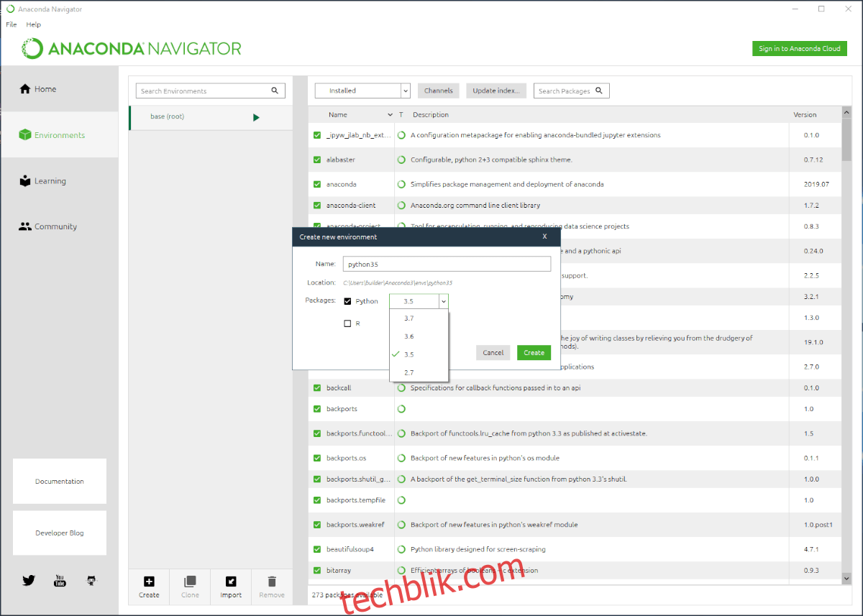Click the search magnifier in Search Environments
The height and width of the screenshot is (616, 863).
(275, 91)
